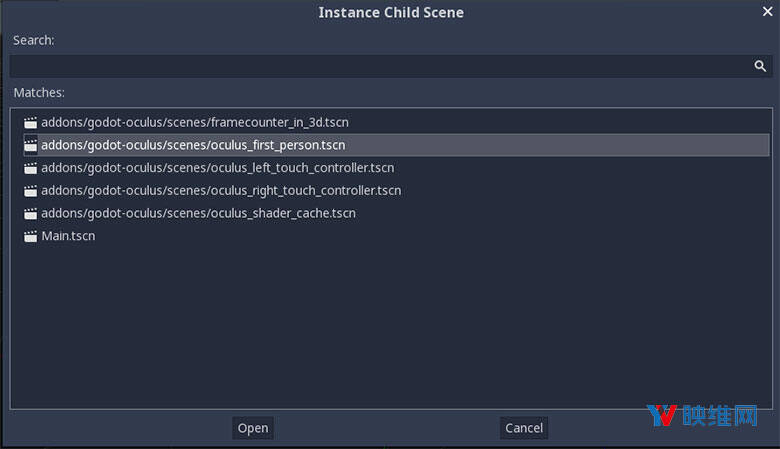
Task: Click the scene icon beside oculus_shader_cache.tscn
Action: (x=31, y=214)
